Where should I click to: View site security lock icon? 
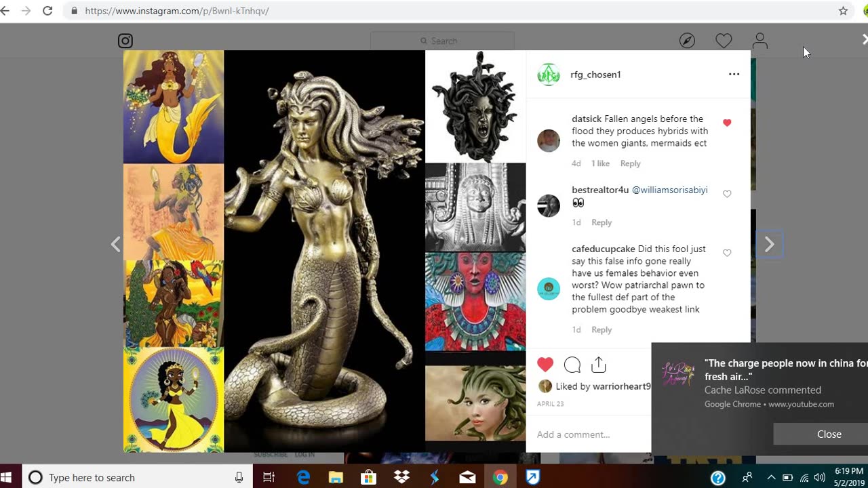[74, 11]
